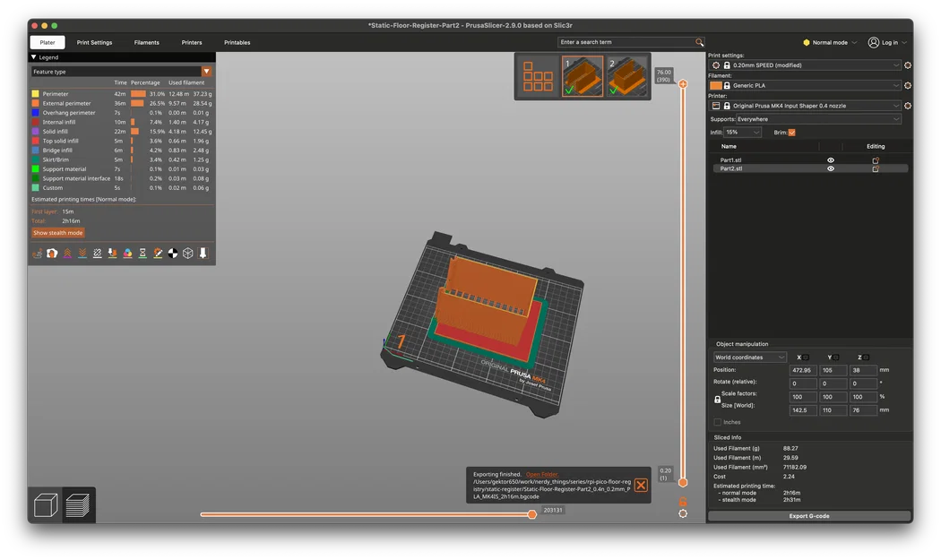The image size is (941, 560).
Task: Toggle Wipe moves visibility icon
Action: pyautogui.click(x=52, y=254)
